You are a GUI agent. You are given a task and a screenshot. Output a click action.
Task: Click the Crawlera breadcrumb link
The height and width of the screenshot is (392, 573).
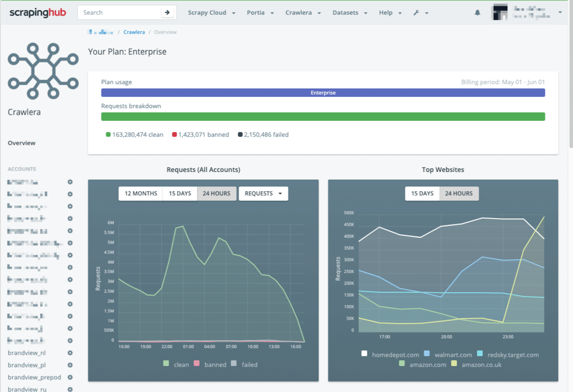(134, 32)
